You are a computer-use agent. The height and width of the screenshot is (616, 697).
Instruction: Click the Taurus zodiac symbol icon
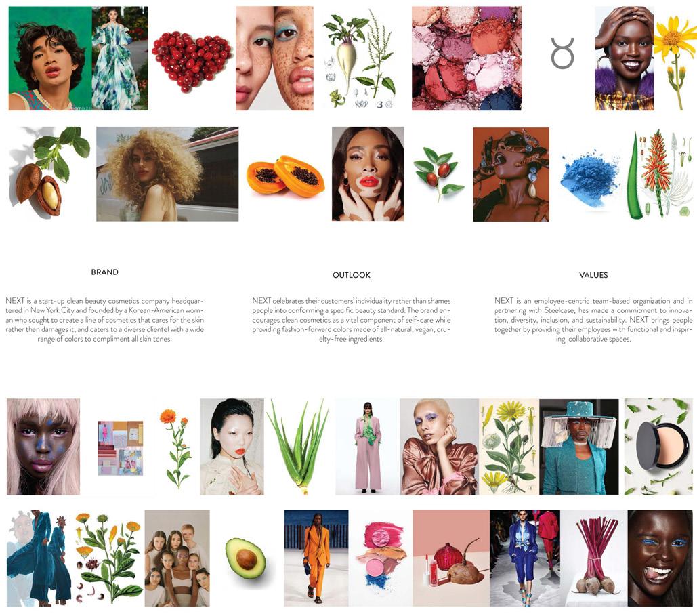tap(562, 53)
